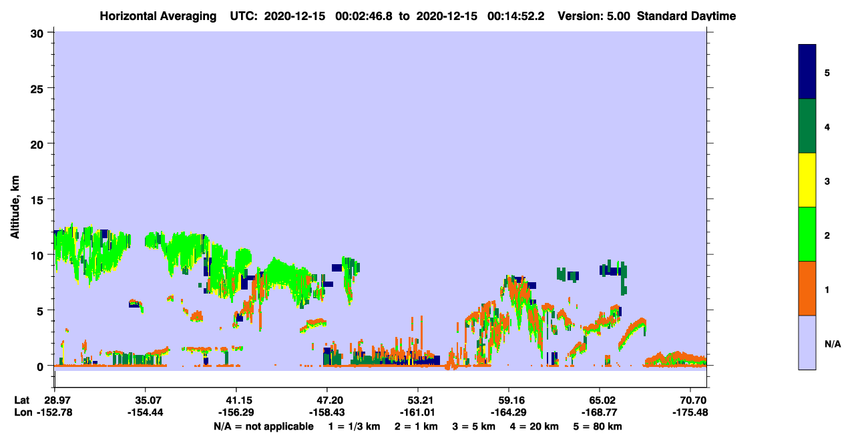The image size is (868, 445).
Task: Click the legend entry '5 = 80 km'
Action: [x=598, y=426]
